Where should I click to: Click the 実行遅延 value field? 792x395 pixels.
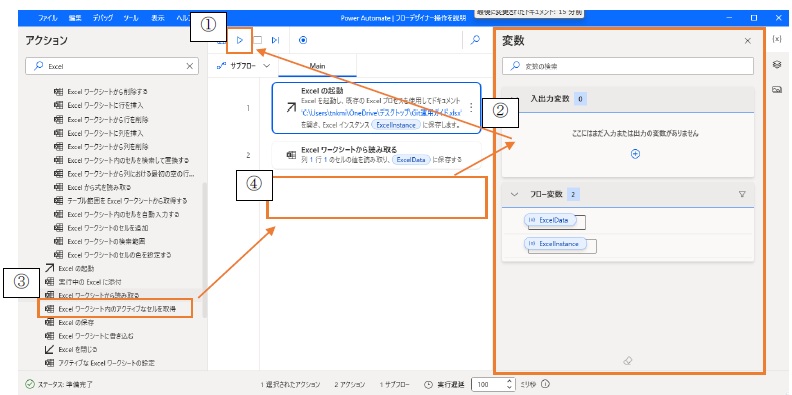coord(493,384)
